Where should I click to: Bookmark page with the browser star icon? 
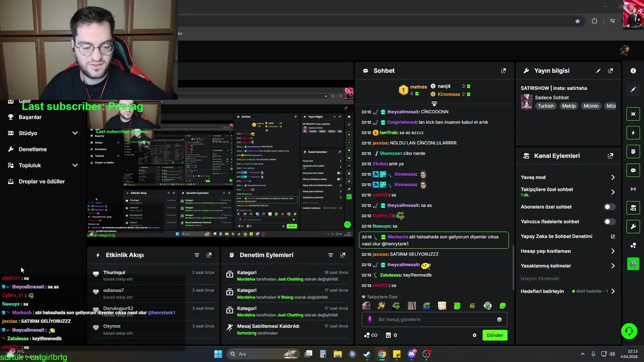tap(578, 21)
